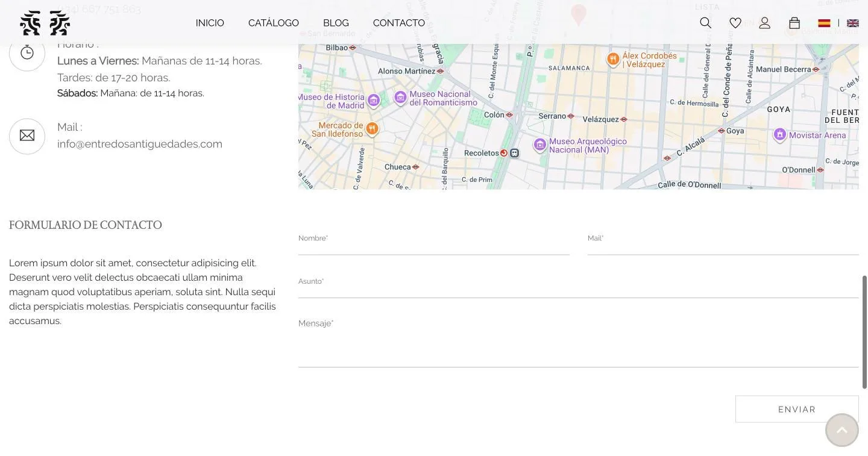Image resolution: width=868 pixels, height=456 pixels.
Task: Select the CONTACTO menu item
Action: 399,23
